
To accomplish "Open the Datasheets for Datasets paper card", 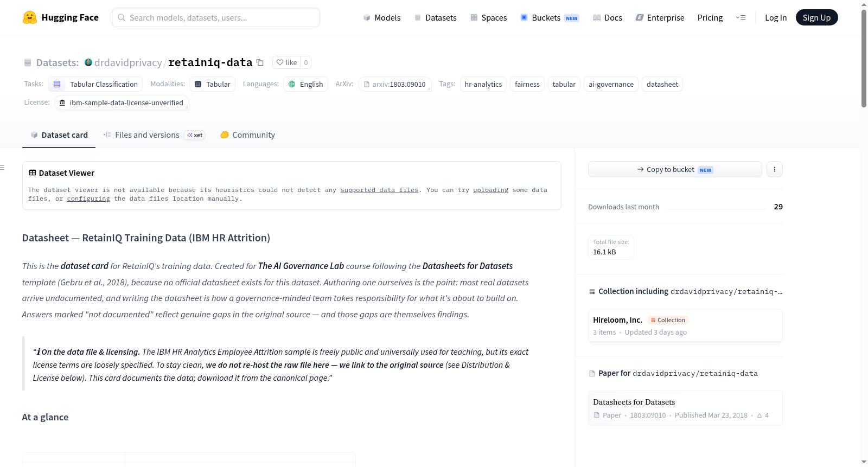I will point(685,408).
